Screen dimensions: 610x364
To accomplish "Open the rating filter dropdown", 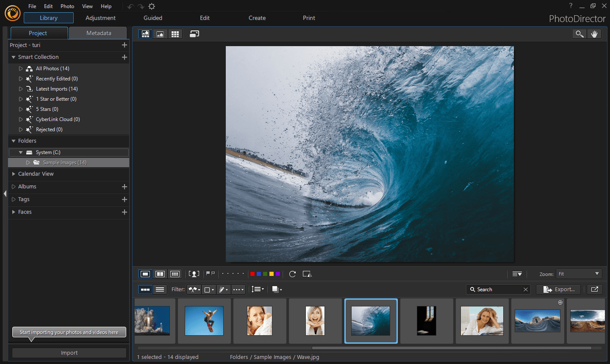I will (238, 290).
